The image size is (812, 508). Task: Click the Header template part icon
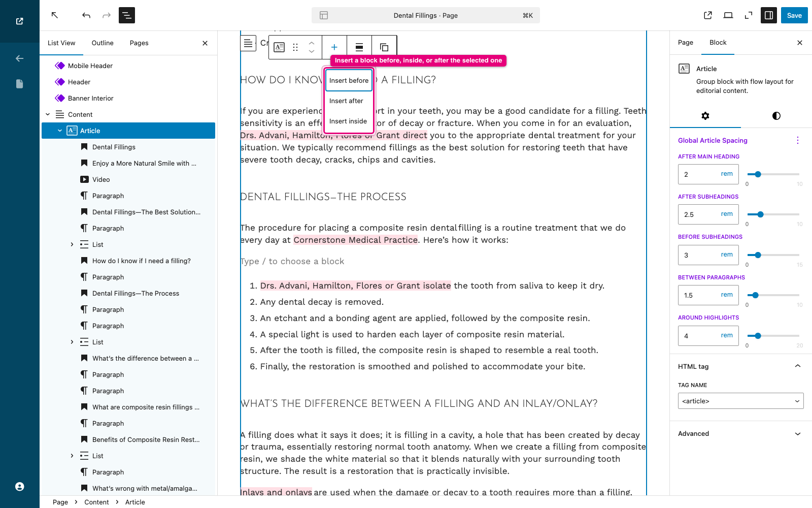coord(60,82)
